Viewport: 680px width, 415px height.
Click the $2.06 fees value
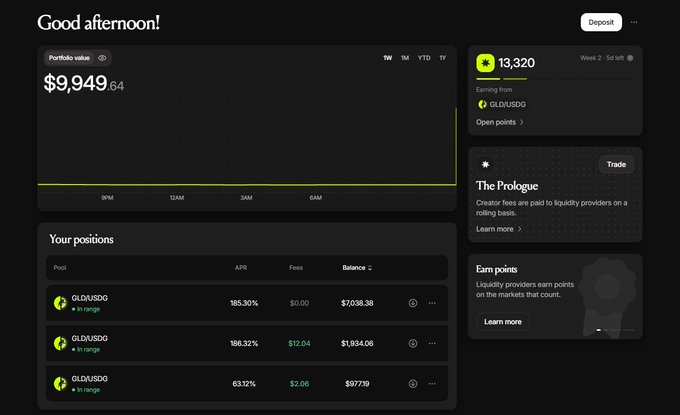click(x=299, y=384)
